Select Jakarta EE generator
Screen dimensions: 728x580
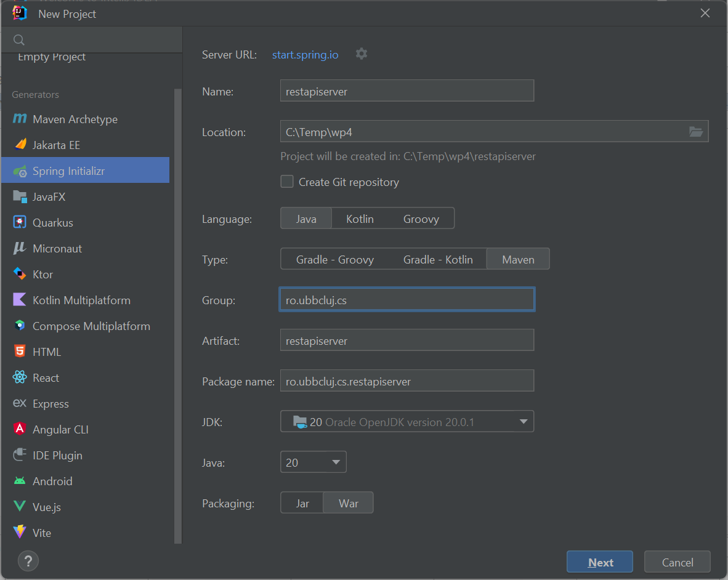(x=86, y=145)
